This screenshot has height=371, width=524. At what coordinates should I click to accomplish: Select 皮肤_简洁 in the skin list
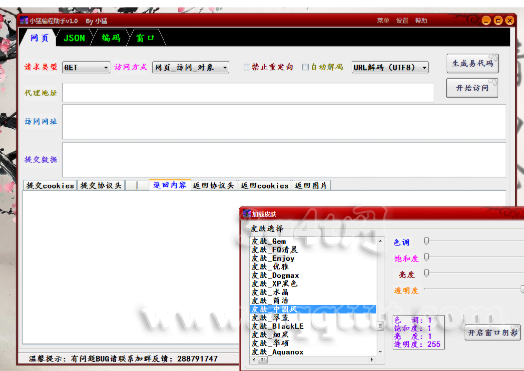(313, 300)
